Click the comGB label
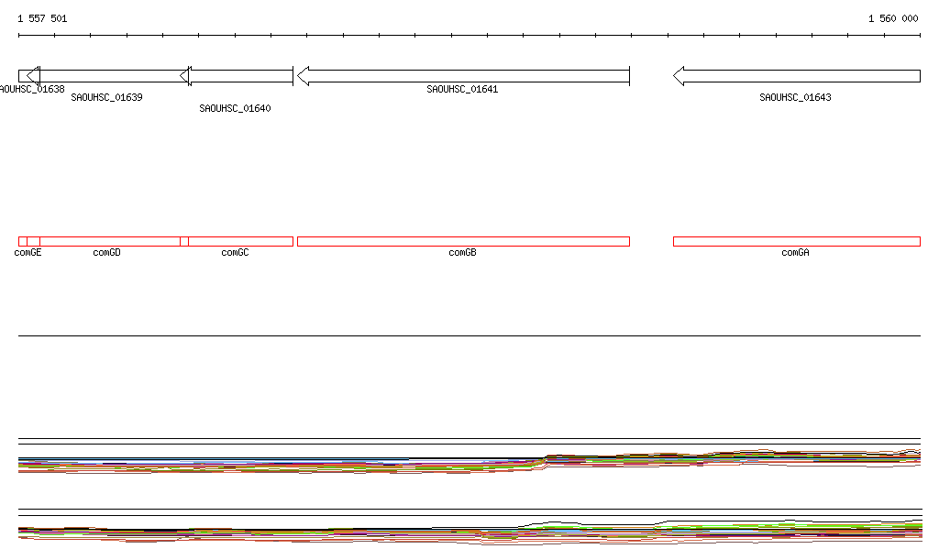Screen dimensions: 939x560 [x=462, y=252]
